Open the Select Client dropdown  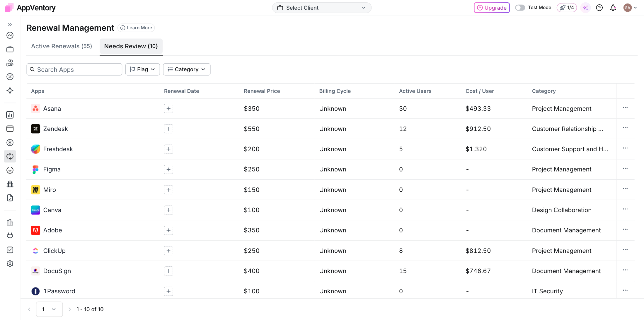pyautogui.click(x=322, y=8)
